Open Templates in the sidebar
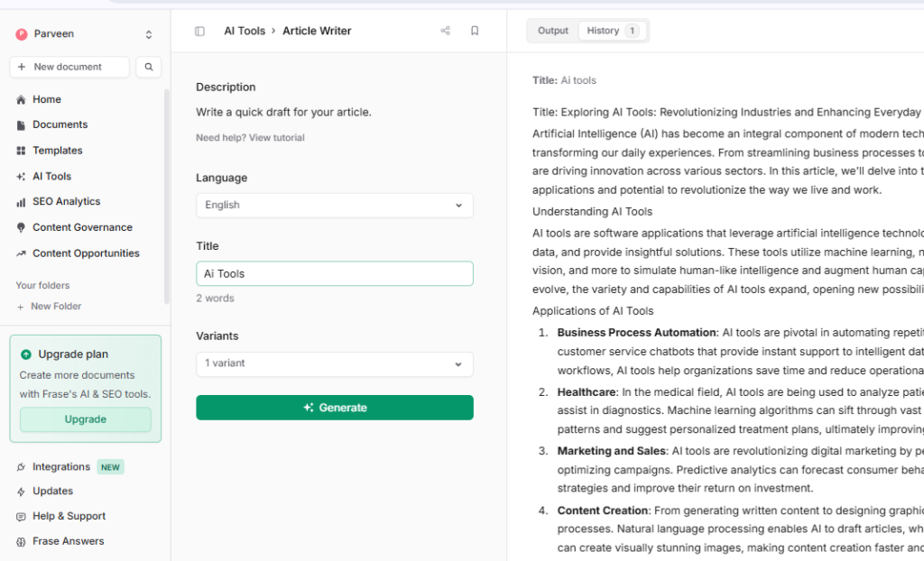Screen dimensions: 924x561 [x=57, y=151]
